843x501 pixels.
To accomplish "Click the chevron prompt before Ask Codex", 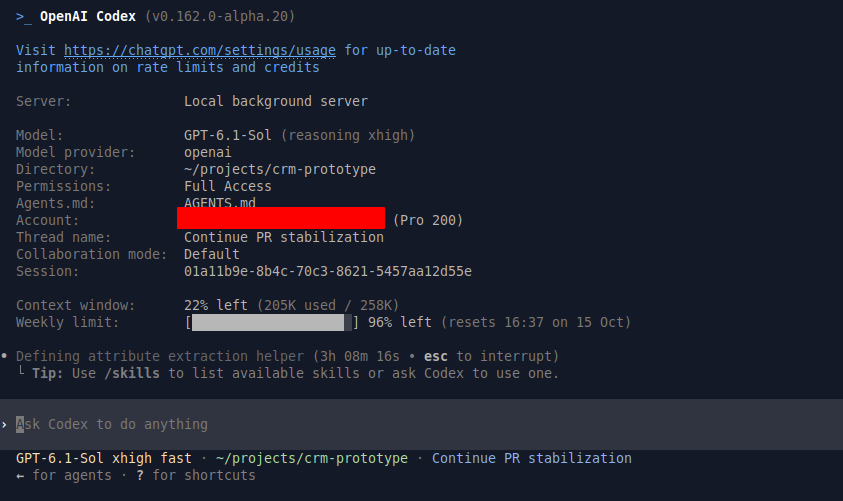I will click(x=4, y=425).
